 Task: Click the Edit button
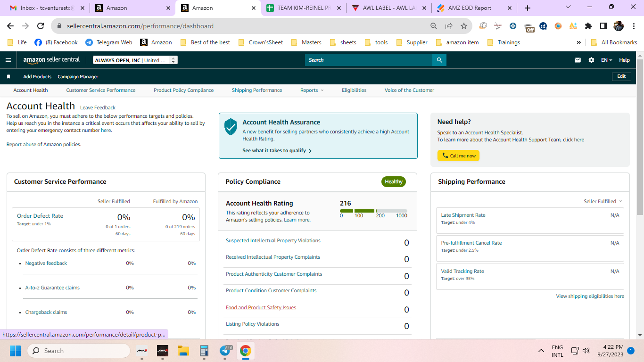coord(621,76)
